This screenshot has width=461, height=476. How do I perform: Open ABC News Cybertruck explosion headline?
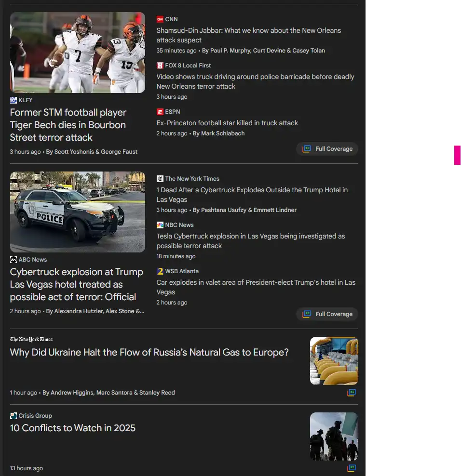click(x=76, y=284)
